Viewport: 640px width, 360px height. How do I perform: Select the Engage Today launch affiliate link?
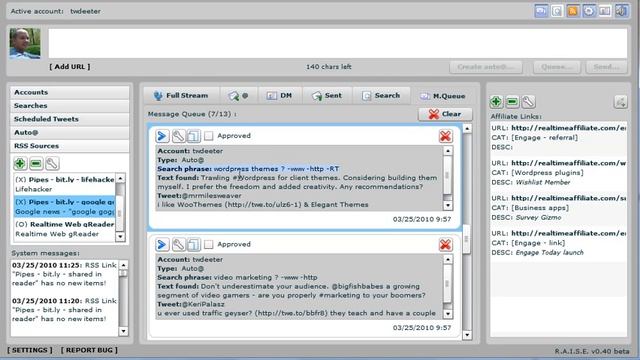pyautogui.click(x=558, y=243)
